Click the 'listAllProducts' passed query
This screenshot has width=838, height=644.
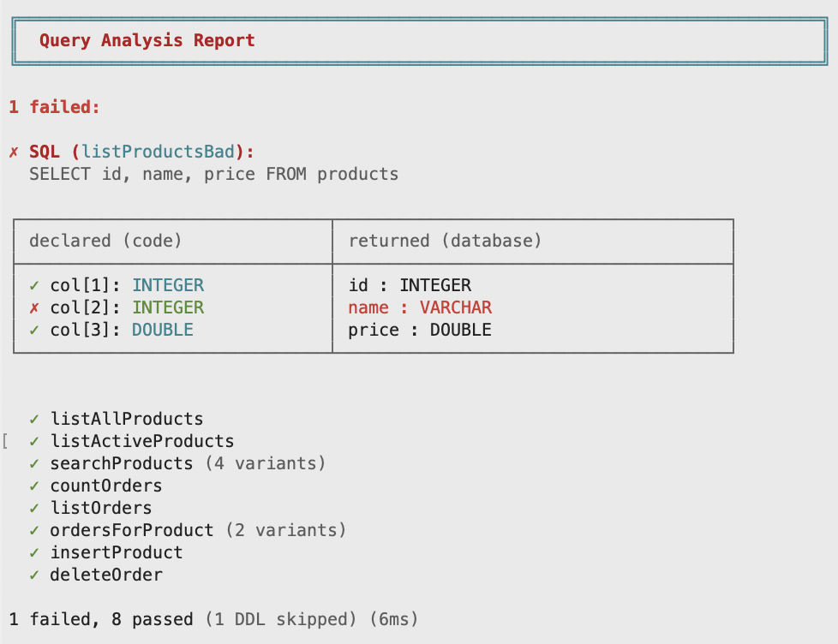127,419
